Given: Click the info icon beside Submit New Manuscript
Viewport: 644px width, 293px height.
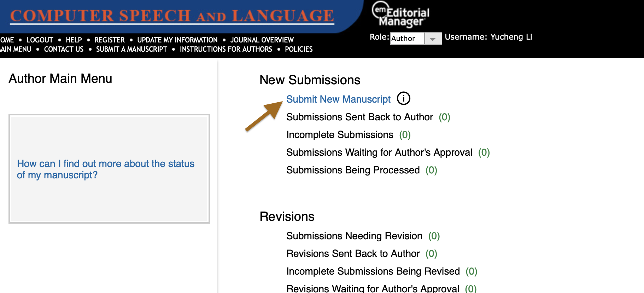Looking at the screenshot, I should [403, 98].
